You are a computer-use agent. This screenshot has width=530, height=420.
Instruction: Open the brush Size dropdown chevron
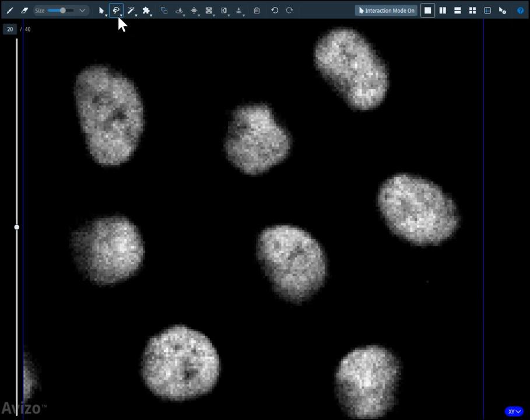[82, 10]
